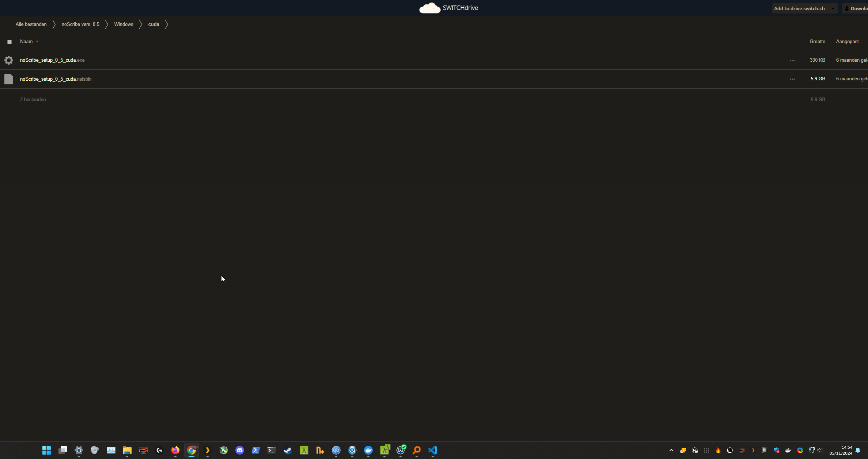
Task: Sort files by the Naam column
Action: coord(26,42)
